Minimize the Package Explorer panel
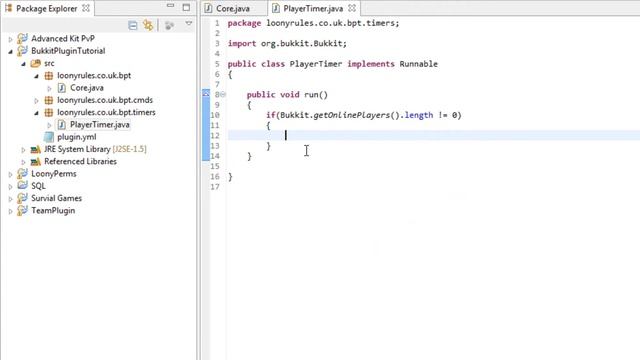Image resolution: width=640 pixels, height=360 pixels. click(x=170, y=6)
